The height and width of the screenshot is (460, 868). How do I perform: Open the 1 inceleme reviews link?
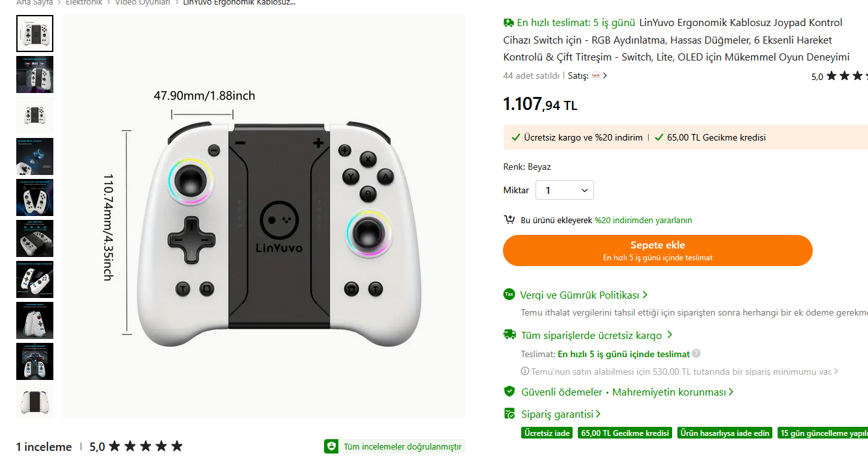(x=44, y=447)
